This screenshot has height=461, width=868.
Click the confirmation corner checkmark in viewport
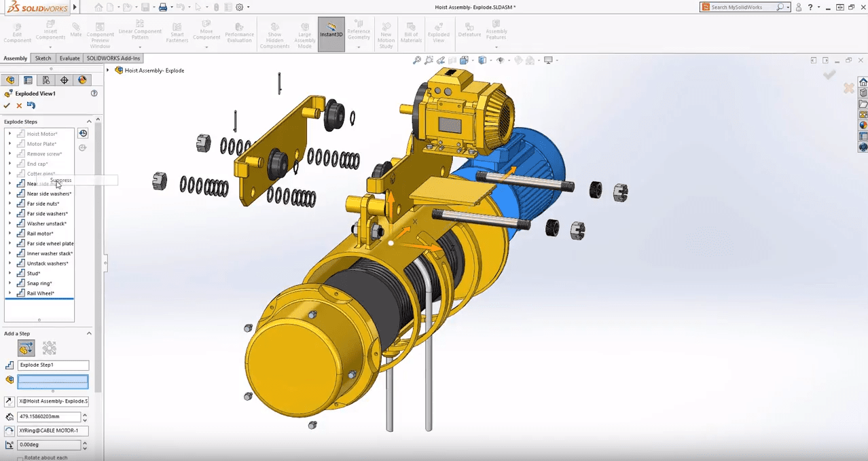pyautogui.click(x=829, y=74)
